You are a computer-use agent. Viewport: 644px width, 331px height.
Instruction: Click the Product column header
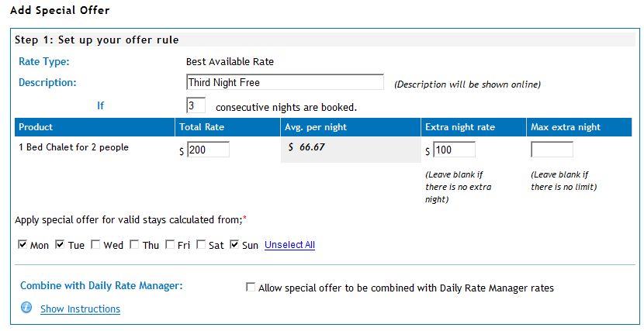pos(95,127)
